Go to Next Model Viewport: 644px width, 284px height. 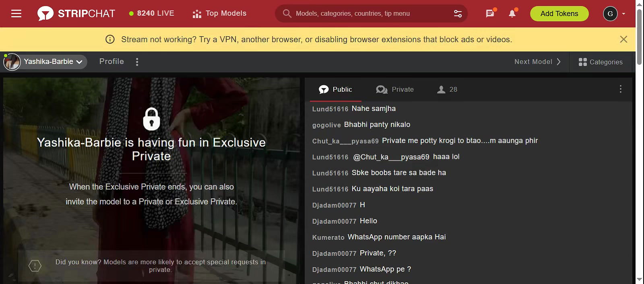click(x=537, y=62)
